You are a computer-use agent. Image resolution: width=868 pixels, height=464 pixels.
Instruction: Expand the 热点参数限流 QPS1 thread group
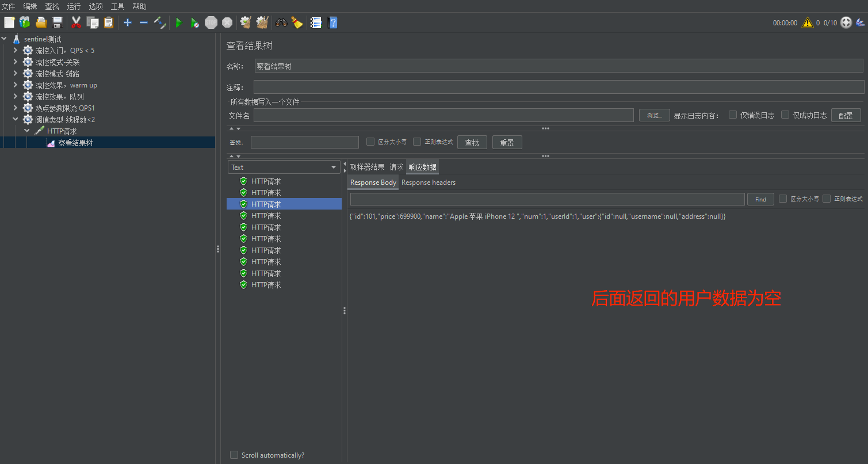[x=16, y=108]
